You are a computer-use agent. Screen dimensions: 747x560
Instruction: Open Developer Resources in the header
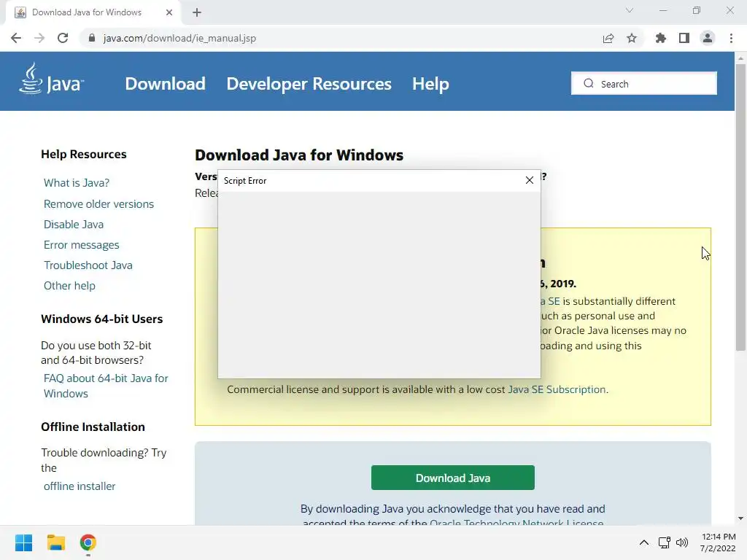point(309,84)
